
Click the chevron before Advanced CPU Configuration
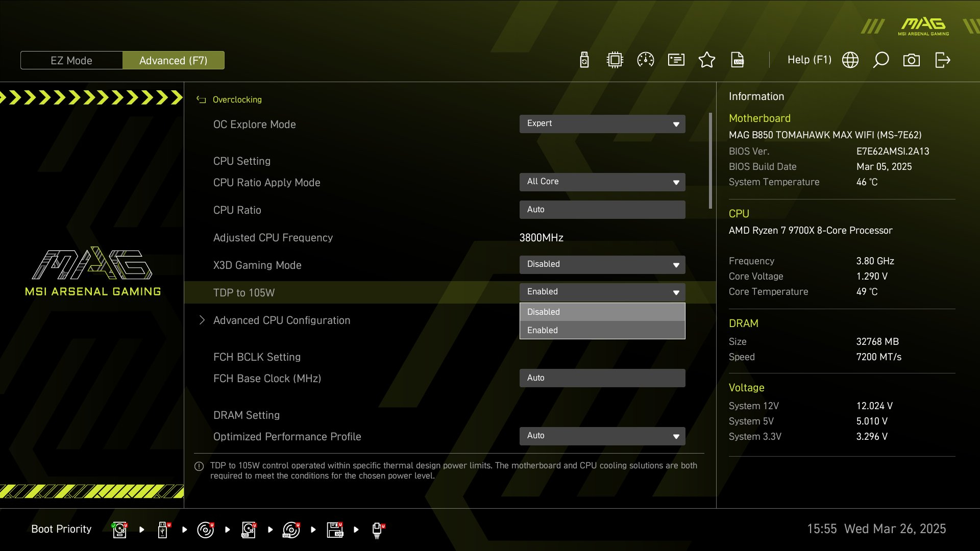point(202,320)
